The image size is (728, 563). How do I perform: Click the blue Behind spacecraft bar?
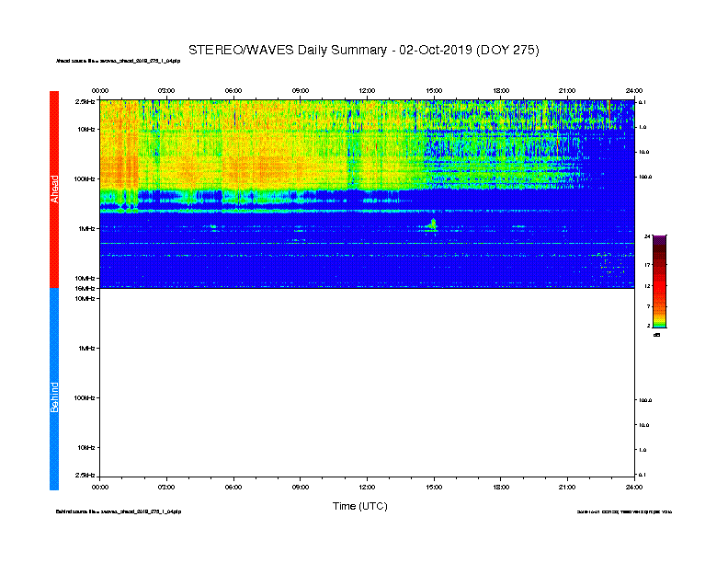pos(54,389)
